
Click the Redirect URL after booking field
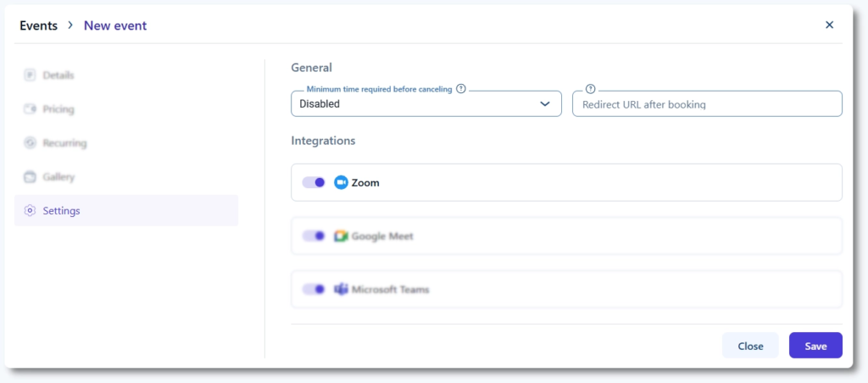(x=707, y=104)
